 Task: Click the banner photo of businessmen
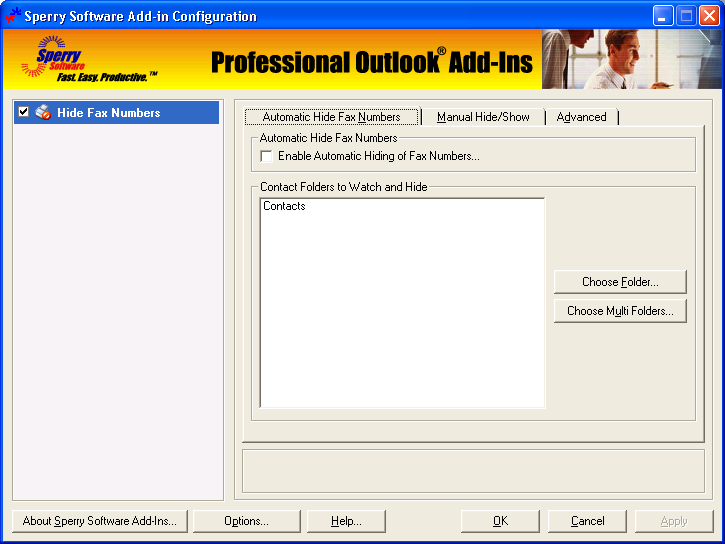pyautogui.click(x=632, y=59)
